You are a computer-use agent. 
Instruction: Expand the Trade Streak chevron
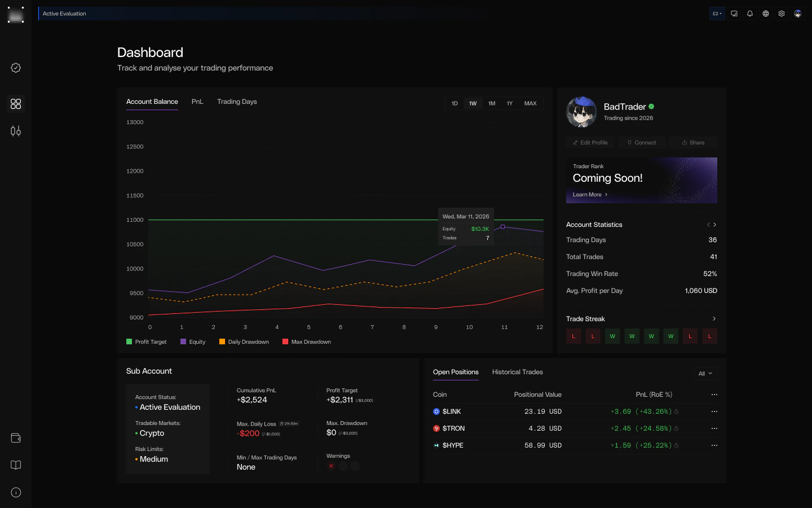[714, 319]
